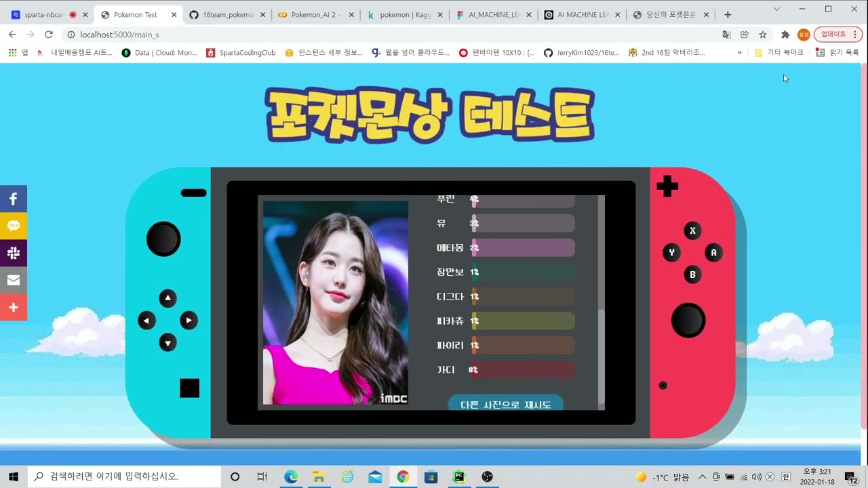The width and height of the screenshot is (868, 488).
Task: Click the Y button on the red controller
Action: (x=671, y=253)
